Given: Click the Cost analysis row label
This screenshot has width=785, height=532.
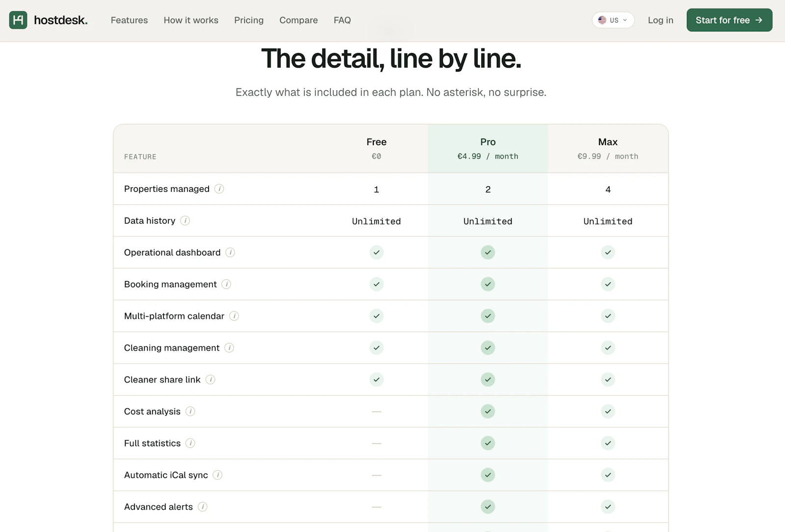Looking at the screenshot, I should [x=152, y=411].
